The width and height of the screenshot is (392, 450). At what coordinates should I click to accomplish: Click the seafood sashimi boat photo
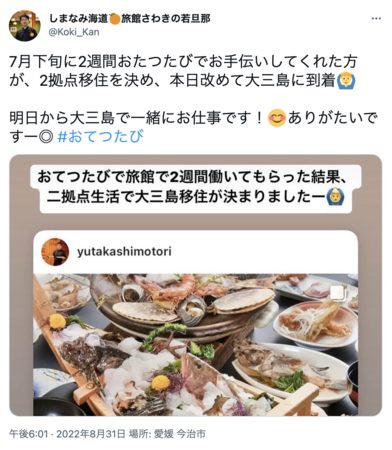[x=196, y=345]
